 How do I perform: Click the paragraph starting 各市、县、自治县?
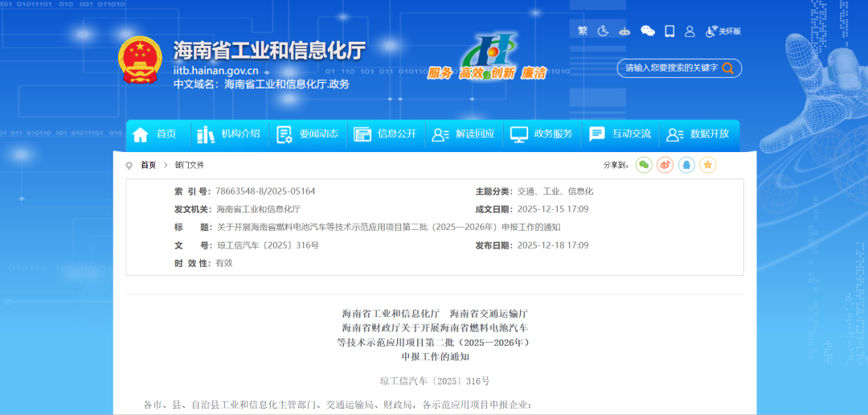click(x=338, y=405)
